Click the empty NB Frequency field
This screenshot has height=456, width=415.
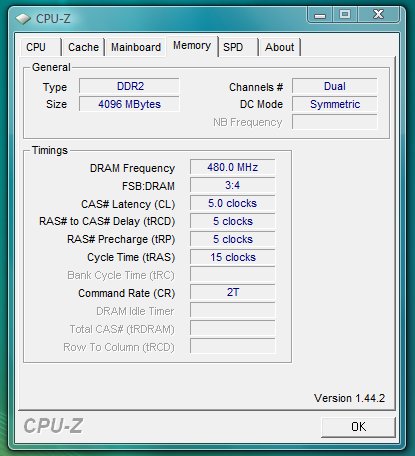(335, 122)
